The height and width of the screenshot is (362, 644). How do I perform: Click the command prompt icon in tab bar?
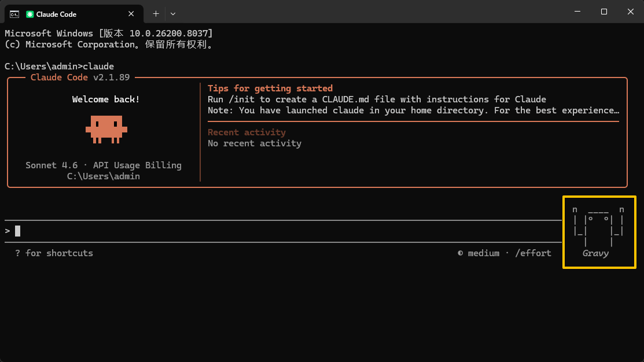[14, 14]
